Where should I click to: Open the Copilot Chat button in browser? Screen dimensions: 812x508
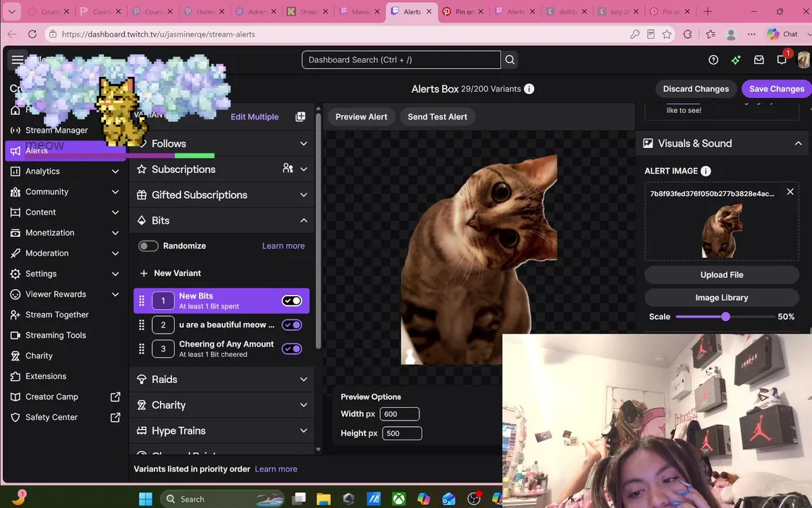[x=782, y=34]
